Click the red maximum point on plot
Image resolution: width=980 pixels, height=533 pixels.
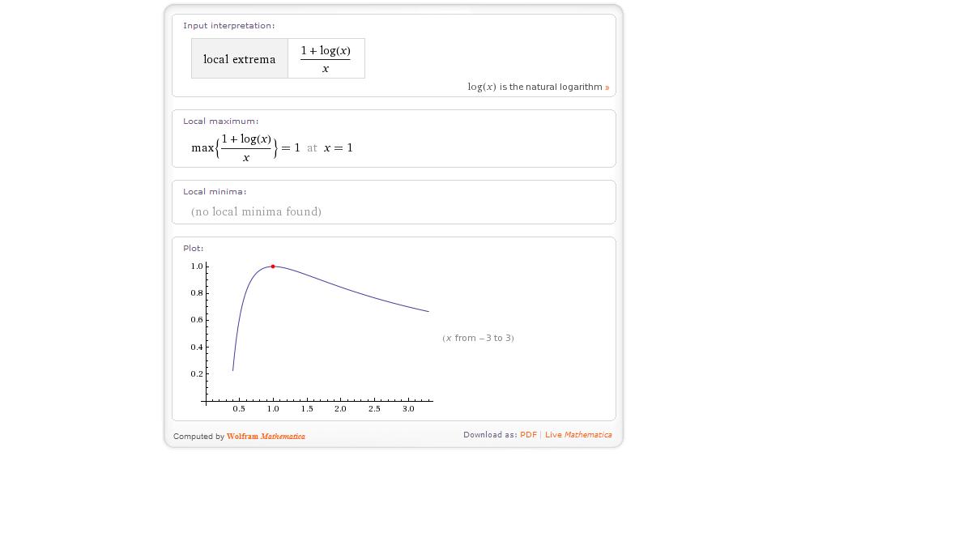pos(273,266)
